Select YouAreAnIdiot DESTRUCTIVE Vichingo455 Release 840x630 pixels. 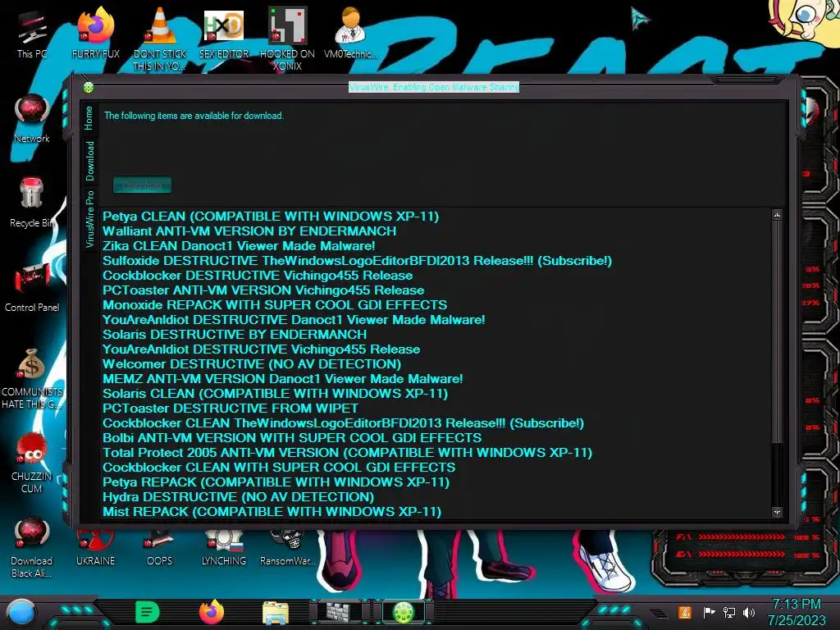[x=262, y=349]
